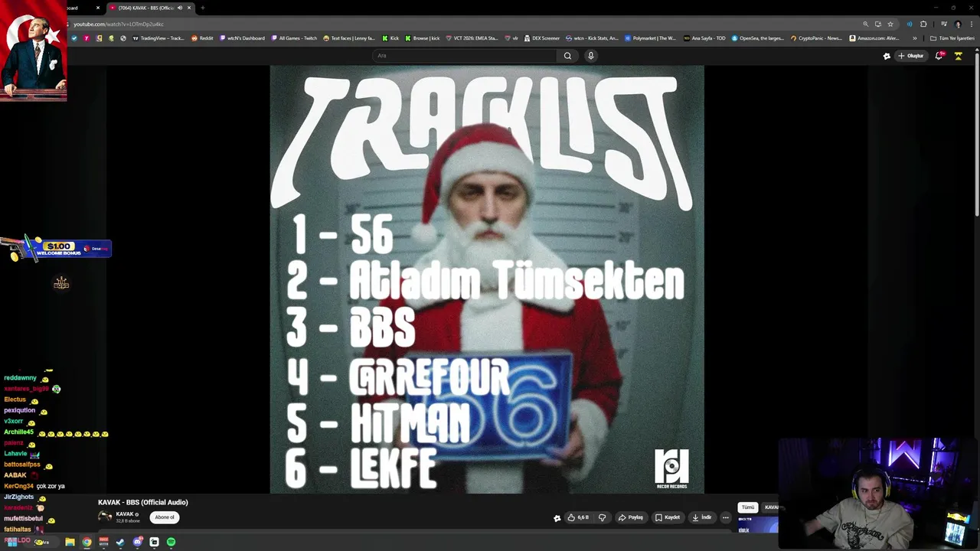Screen dimensions: 980x551
Task: Open the DEX Screener bookmark
Action: point(542,38)
